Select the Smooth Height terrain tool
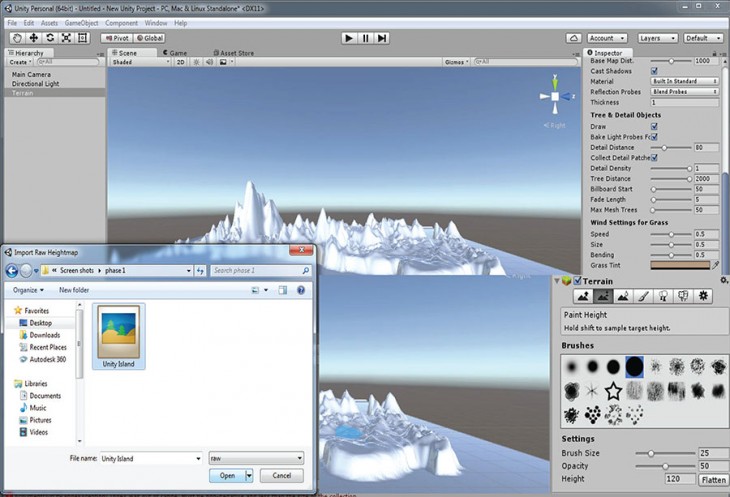 tap(623, 296)
